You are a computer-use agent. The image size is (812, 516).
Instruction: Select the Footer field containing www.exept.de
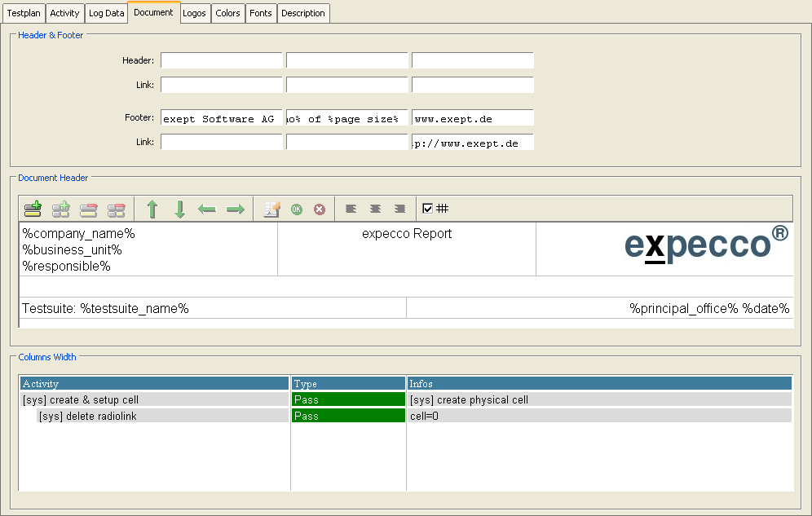point(472,118)
